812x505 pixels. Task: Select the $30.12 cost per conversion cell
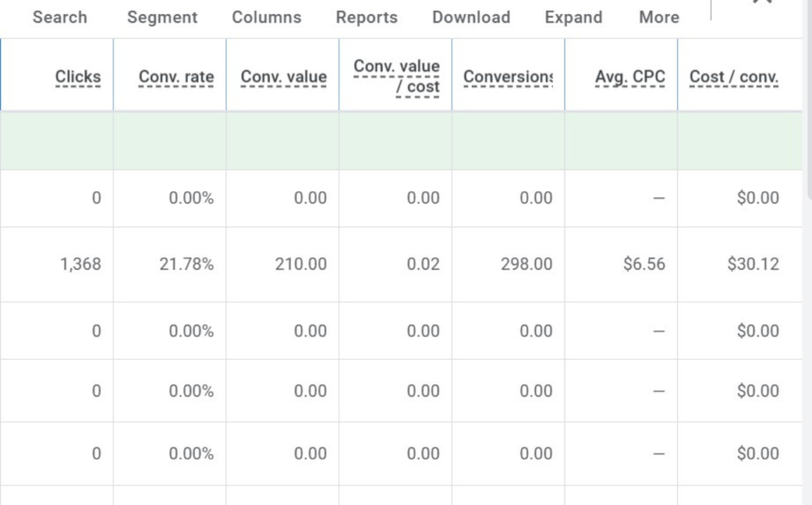[x=753, y=265]
